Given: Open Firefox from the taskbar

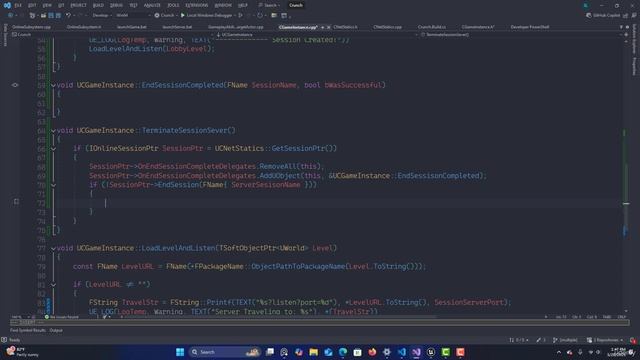Looking at the screenshot, I should click(x=372, y=352).
